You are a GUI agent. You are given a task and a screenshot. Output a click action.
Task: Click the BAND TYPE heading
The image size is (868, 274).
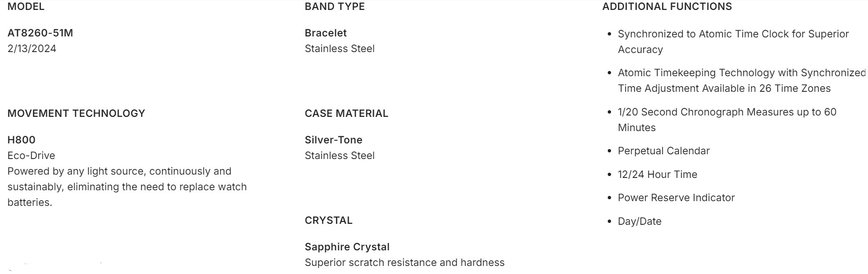pyautogui.click(x=335, y=7)
